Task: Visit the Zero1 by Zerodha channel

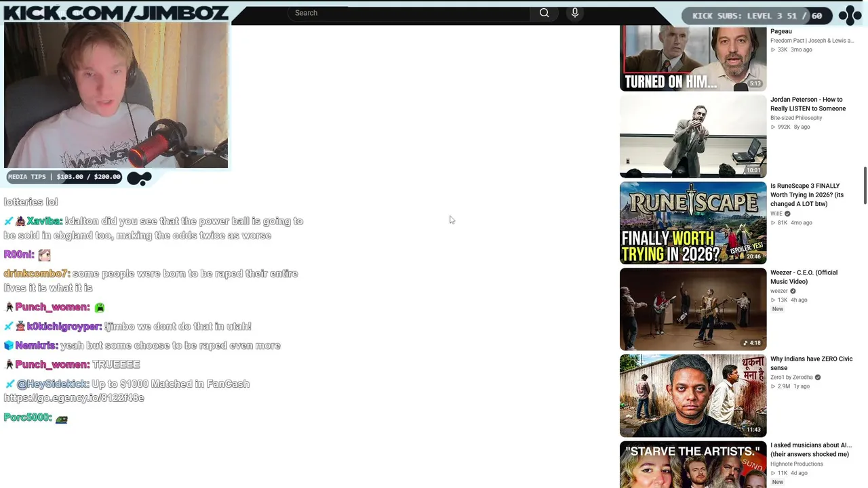Action: pyautogui.click(x=791, y=378)
